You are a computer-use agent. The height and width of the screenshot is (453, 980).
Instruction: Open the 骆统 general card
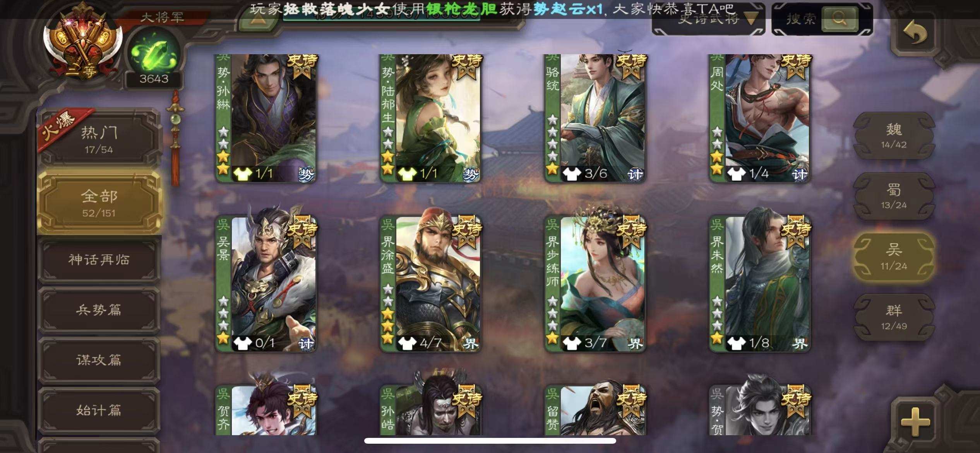pos(595,118)
